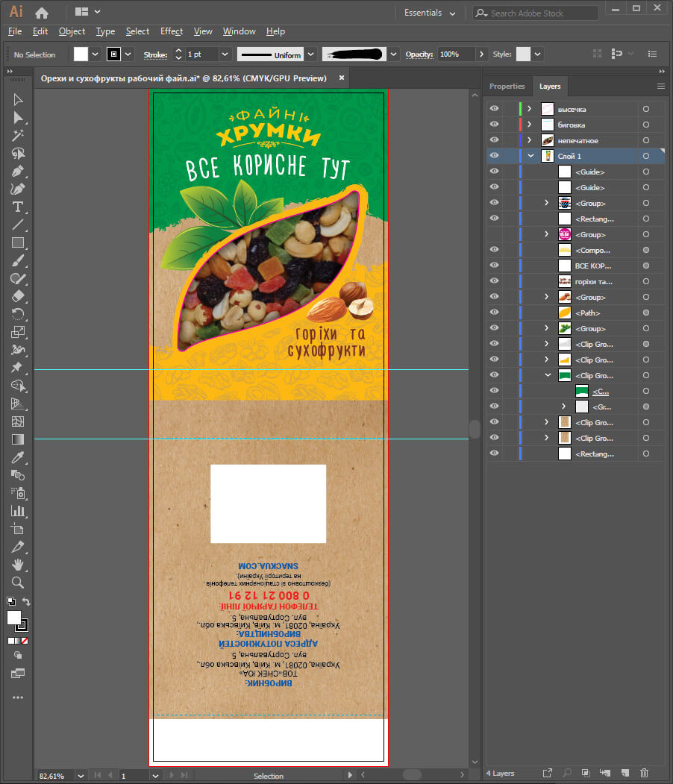This screenshot has height=784, width=673.
Task: Open the Type menu
Action: click(105, 31)
